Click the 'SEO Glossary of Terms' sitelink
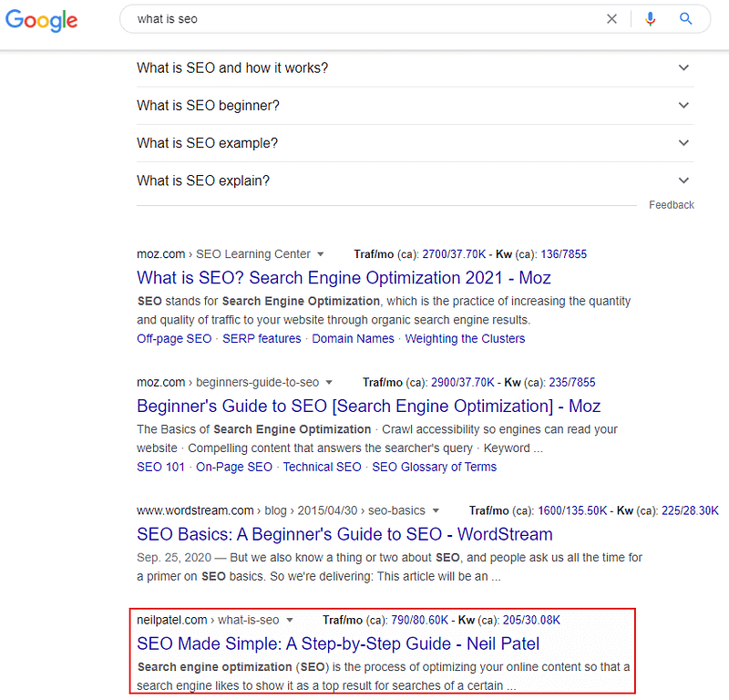729x700 pixels. tap(435, 467)
